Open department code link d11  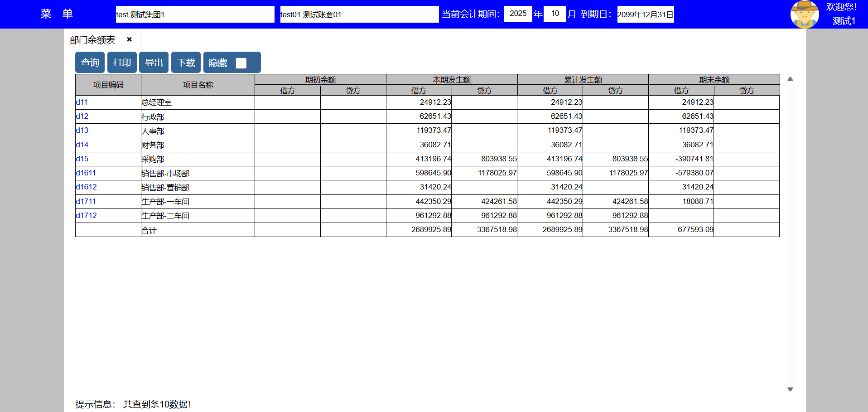[x=82, y=102]
